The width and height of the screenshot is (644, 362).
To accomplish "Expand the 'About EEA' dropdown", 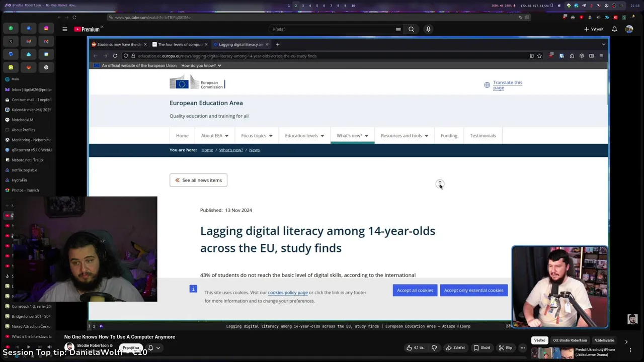I will 215,135.
